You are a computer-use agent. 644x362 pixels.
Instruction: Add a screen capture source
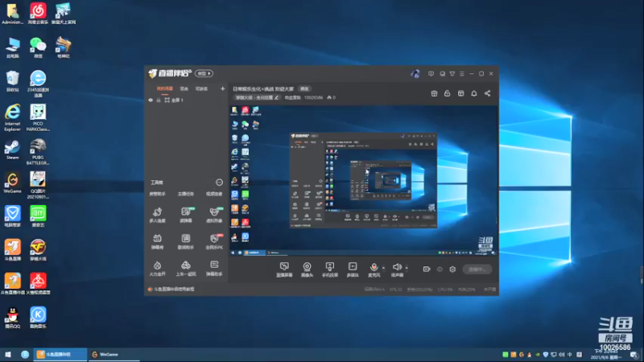point(284,269)
